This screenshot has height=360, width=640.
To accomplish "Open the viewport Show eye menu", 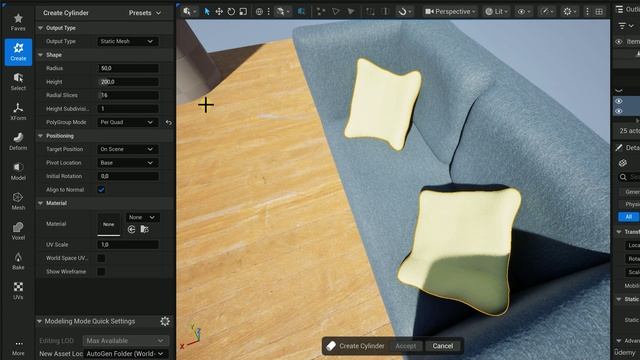I will point(524,12).
